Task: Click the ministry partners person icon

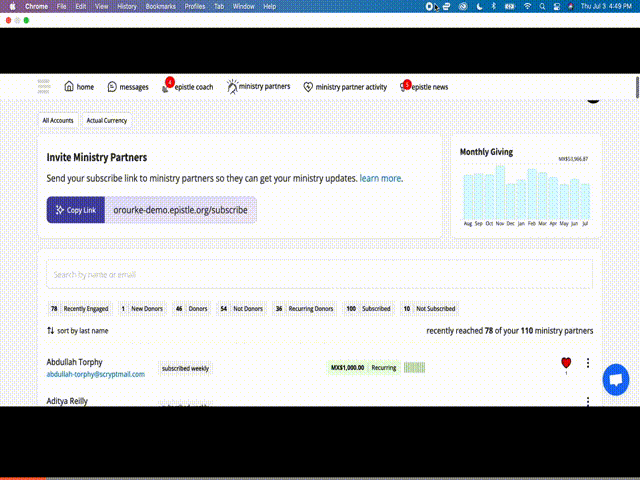Action: pyautogui.click(x=232, y=87)
